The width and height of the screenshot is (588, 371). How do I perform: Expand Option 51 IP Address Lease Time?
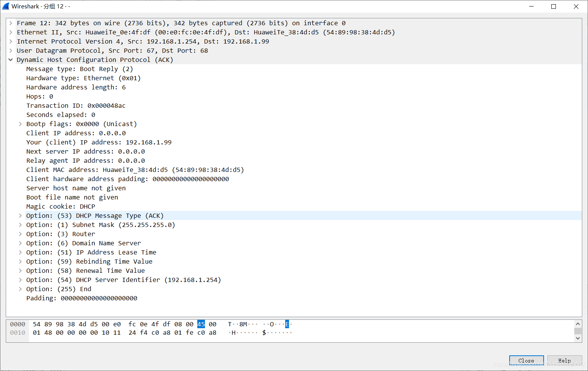[x=20, y=252]
